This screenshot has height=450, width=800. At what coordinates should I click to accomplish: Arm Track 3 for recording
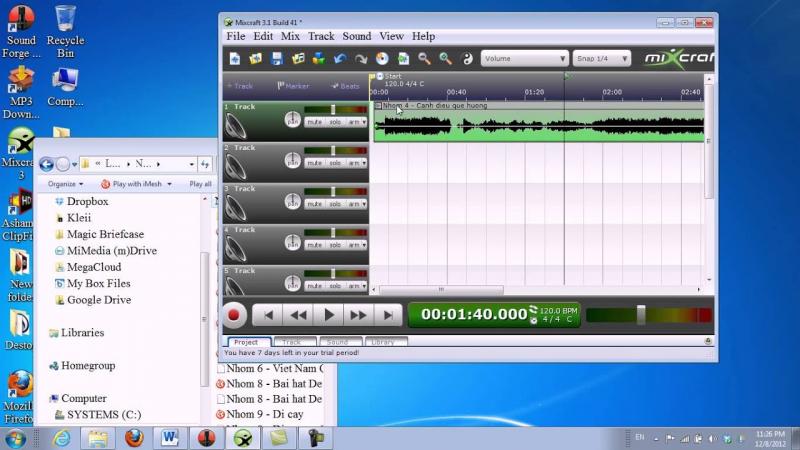point(355,204)
